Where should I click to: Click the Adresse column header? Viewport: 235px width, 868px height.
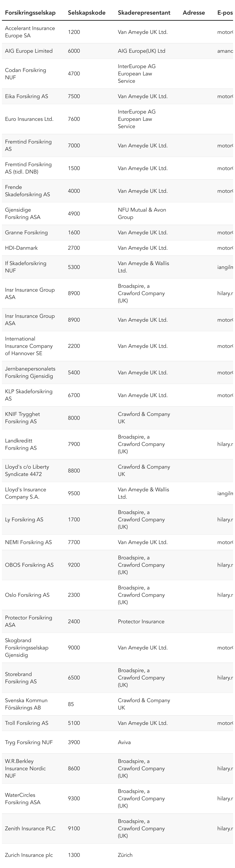click(194, 13)
